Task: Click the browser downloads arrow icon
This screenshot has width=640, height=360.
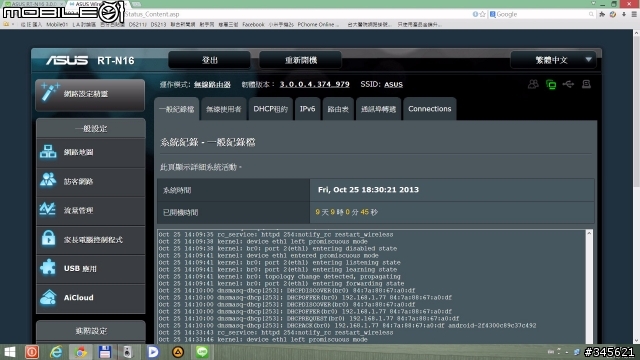Action: point(624,14)
